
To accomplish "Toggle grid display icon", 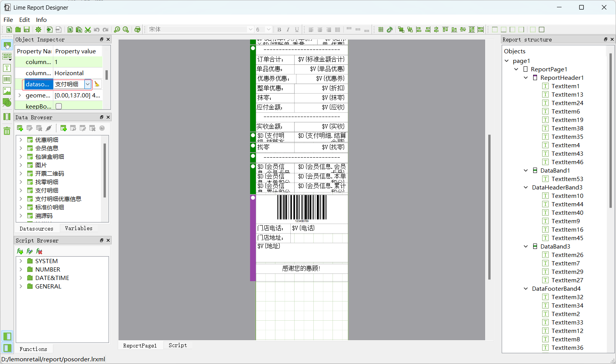I will click(381, 30).
